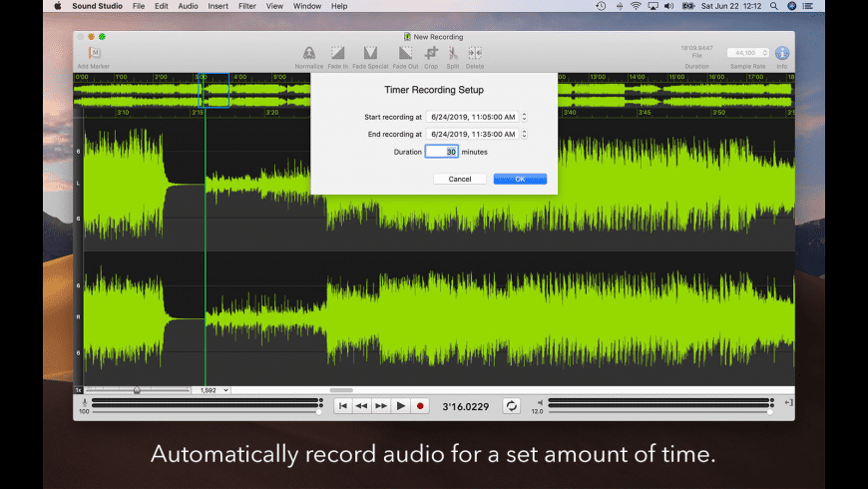Click the Split tool icon

click(453, 53)
